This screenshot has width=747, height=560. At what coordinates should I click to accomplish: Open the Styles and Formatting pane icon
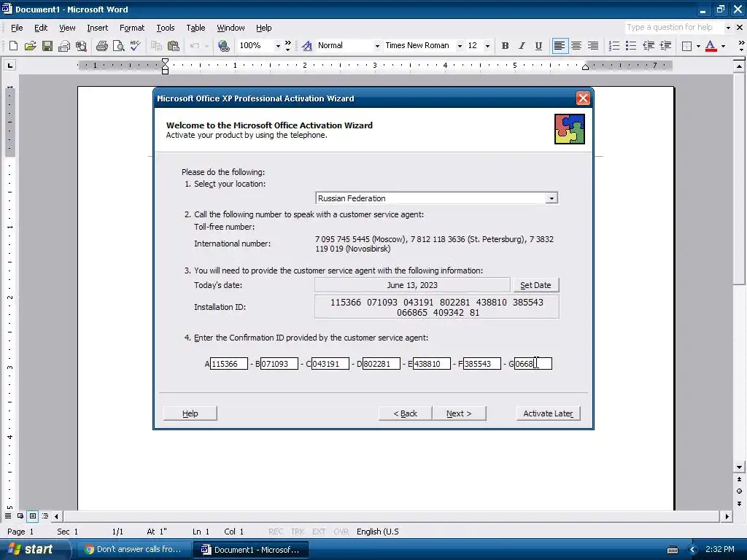[307, 46]
